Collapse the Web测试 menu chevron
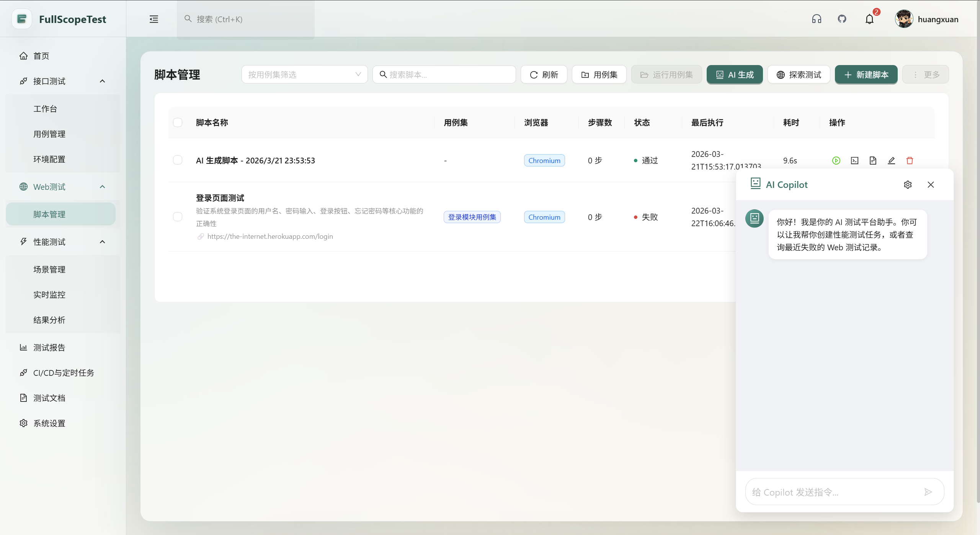Viewport: 980px width, 535px height. click(x=102, y=187)
